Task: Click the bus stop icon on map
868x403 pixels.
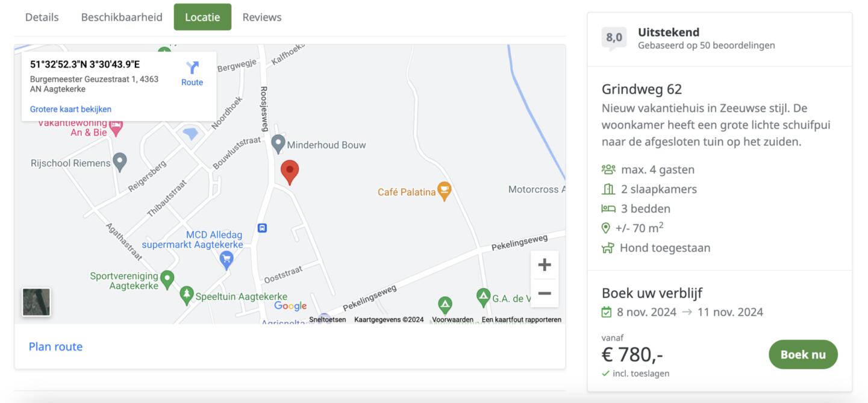Action: pos(262,228)
